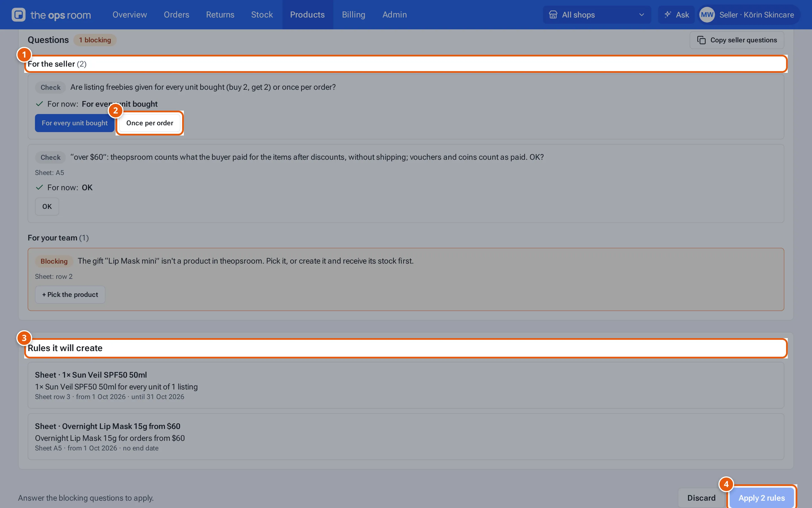Choose 'Once per order' answer
The width and height of the screenshot is (812, 508).
(150, 123)
